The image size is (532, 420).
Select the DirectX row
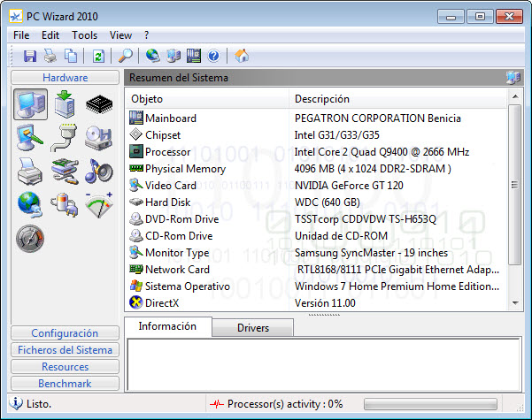[x=317, y=303]
